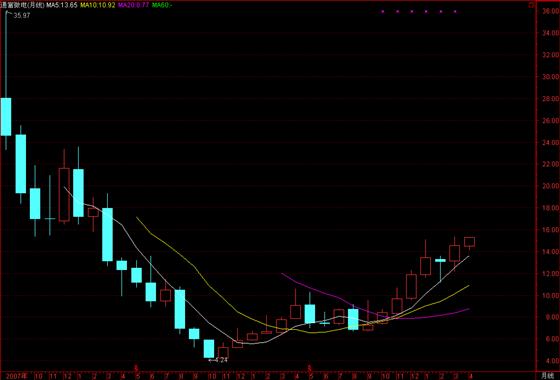
Task: Click the first magenta dot in the top row
Action: click(x=383, y=12)
